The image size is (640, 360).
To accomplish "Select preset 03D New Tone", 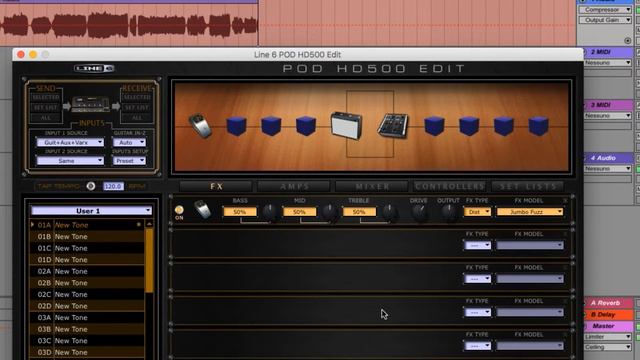I will (x=87, y=352).
